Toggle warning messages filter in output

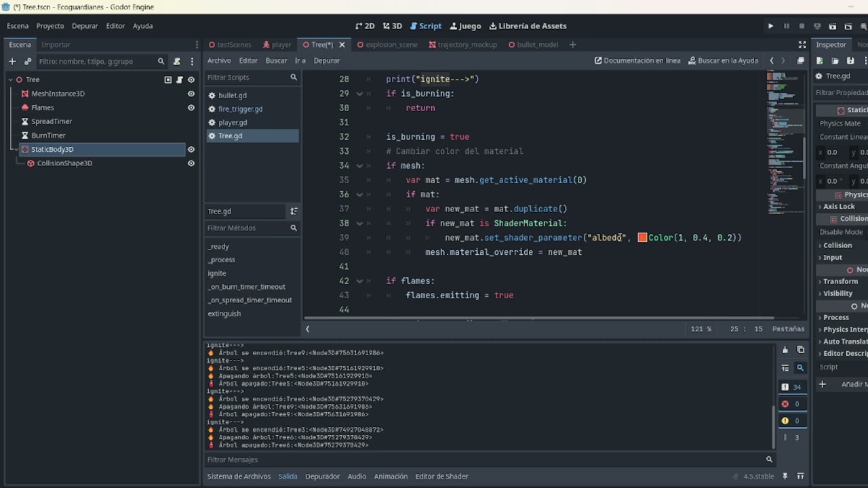coord(791,420)
